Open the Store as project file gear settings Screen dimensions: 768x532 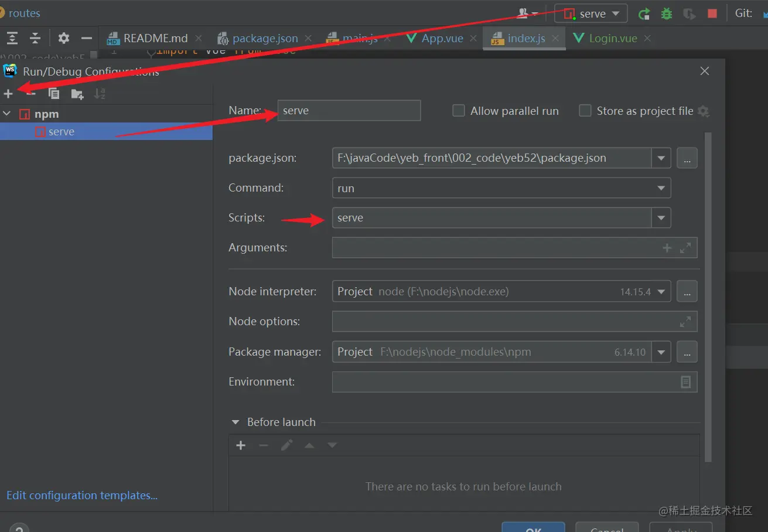tap(704, 111)
